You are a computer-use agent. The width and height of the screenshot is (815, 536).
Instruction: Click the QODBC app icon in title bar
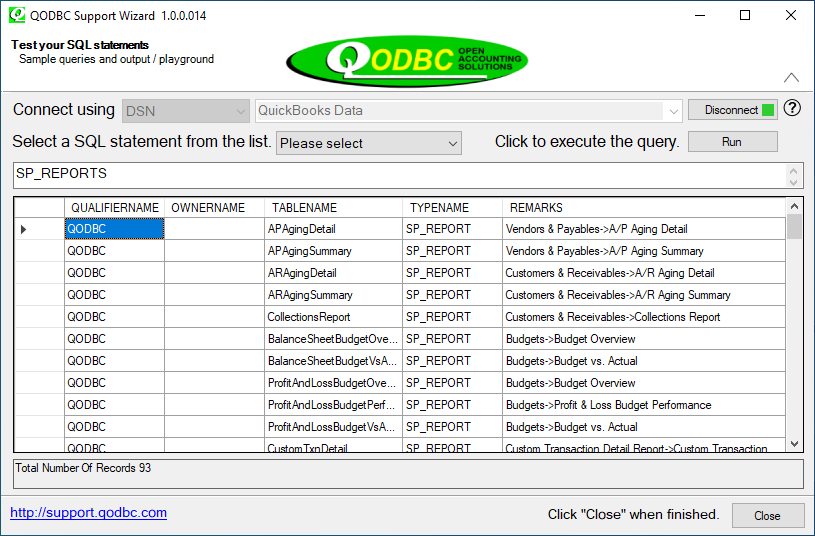click(x=17, y=15)
